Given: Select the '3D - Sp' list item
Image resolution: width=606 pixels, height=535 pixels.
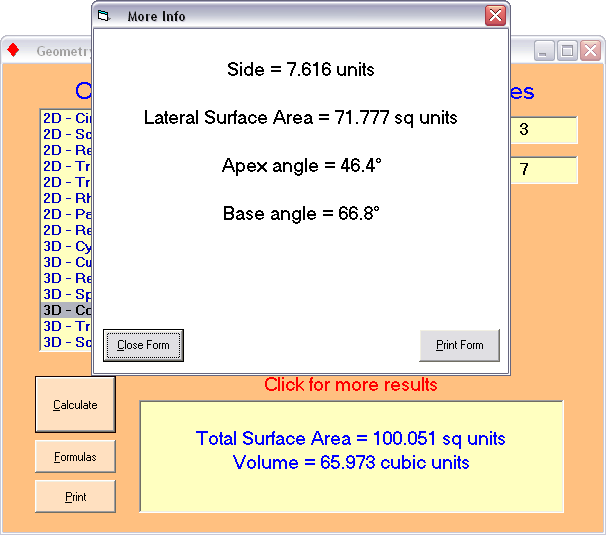Looking at the screenshot, I should click(x=66, y=295).
